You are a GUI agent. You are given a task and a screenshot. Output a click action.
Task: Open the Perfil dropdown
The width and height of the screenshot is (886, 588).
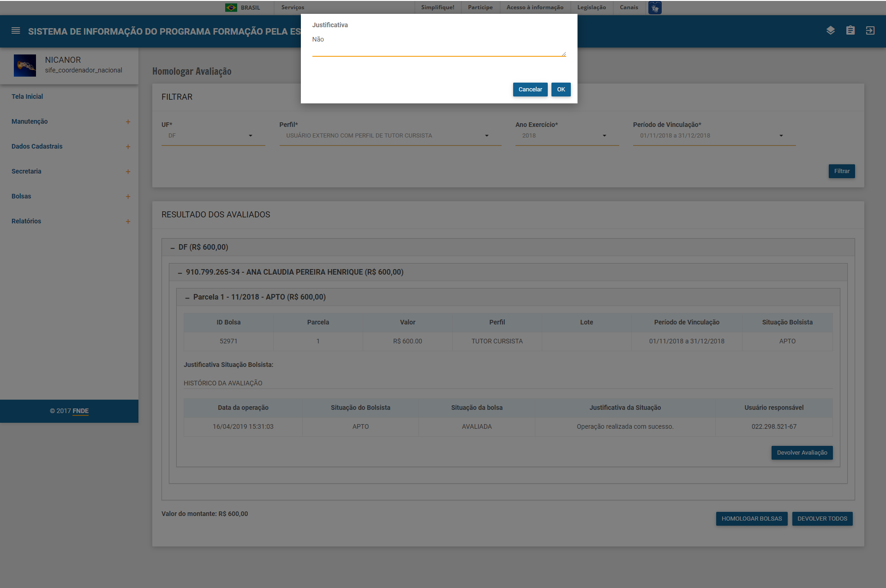(x=389, y=136)
